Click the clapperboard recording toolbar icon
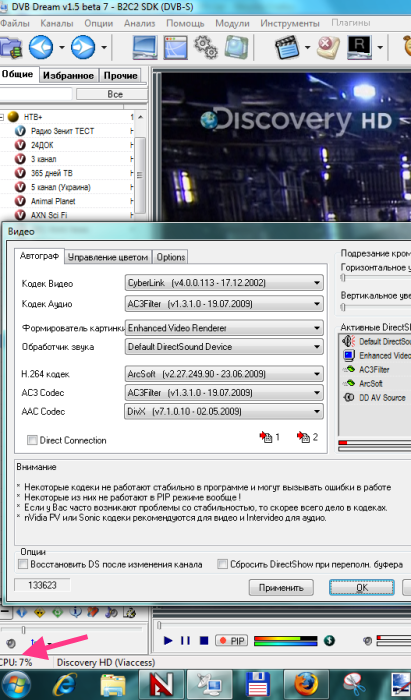This screenshot has height=700, width=411. (x=287, y=47)
